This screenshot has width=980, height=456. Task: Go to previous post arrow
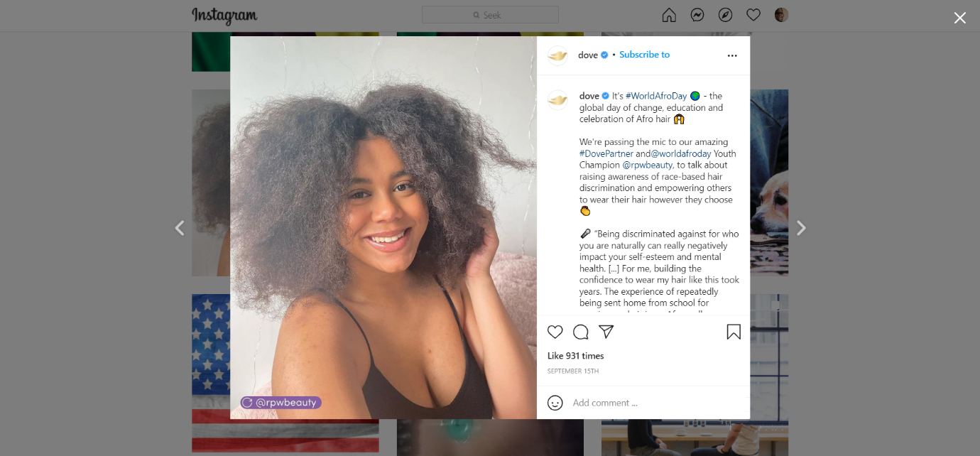click(x=180, y=228)
